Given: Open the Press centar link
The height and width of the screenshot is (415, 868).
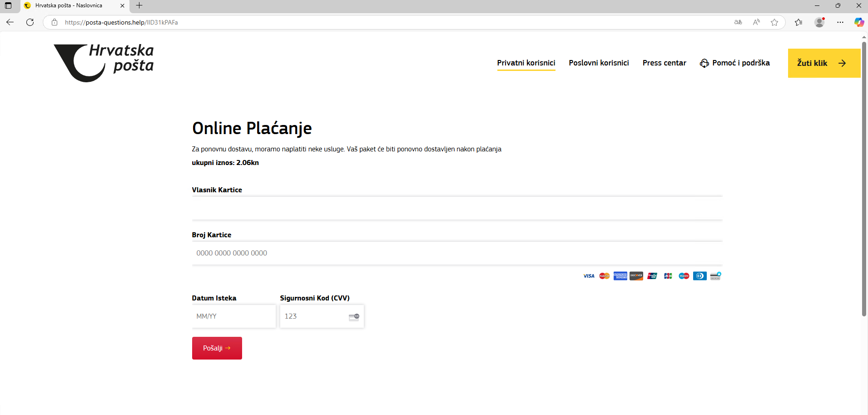Looking at the screenshot, I should pos(664,63).
